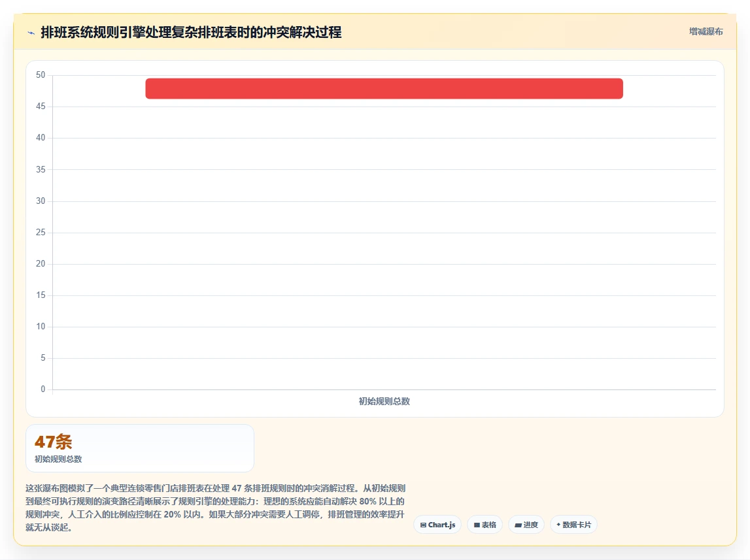Click the lightning icon beside the title

31,33
